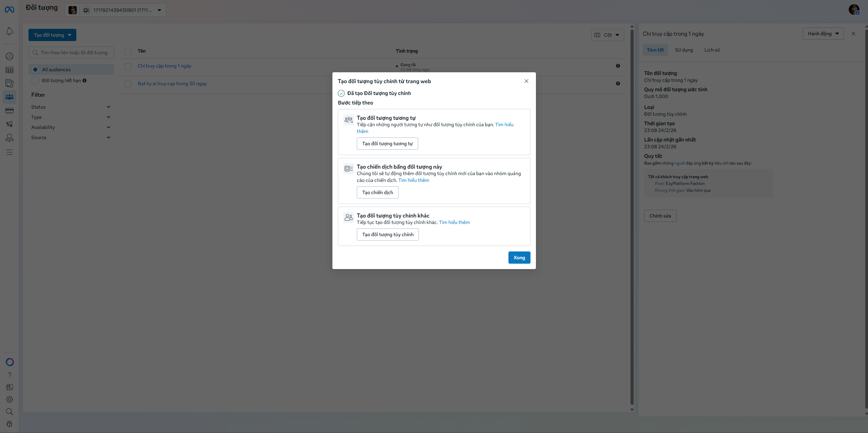Open the Hành động dropdown
The width and height of the screenshot is (868, 433).
pyautogui.click(x=823, y=34)
